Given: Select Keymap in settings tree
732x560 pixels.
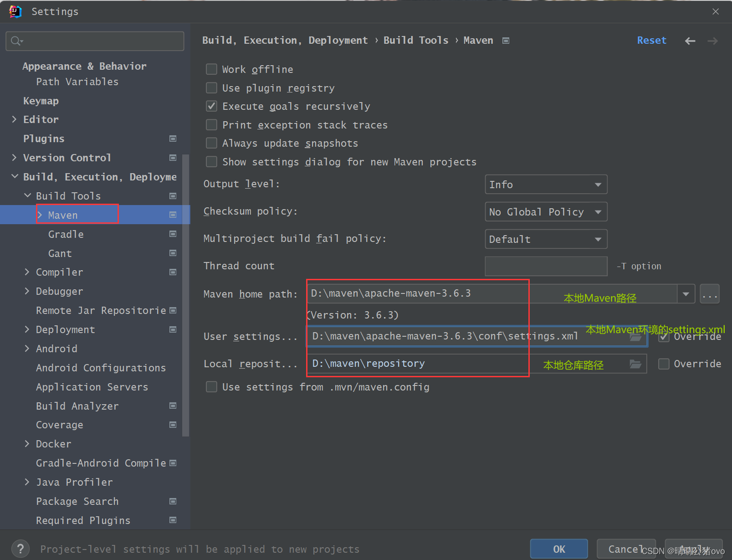Looking at the screenshot, I should click(x=41, y=101).
